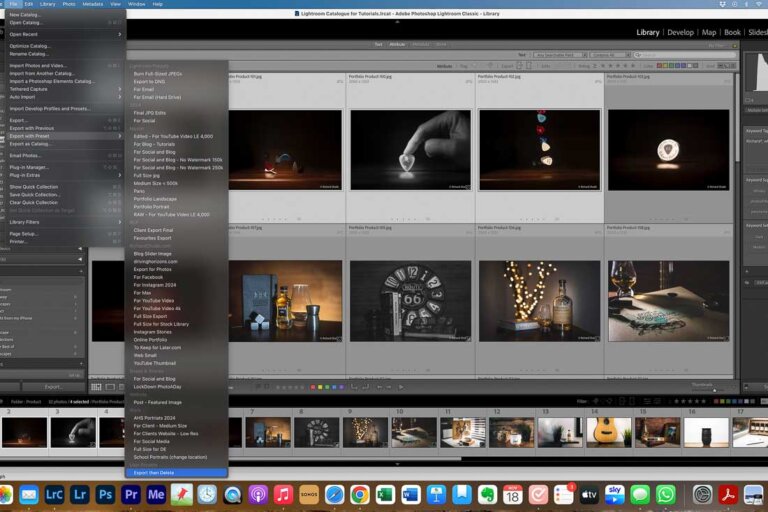Rotate photo counter-clockwise in toolbar
This screenshot has height=512, width=768.
[x=354, y=387]
